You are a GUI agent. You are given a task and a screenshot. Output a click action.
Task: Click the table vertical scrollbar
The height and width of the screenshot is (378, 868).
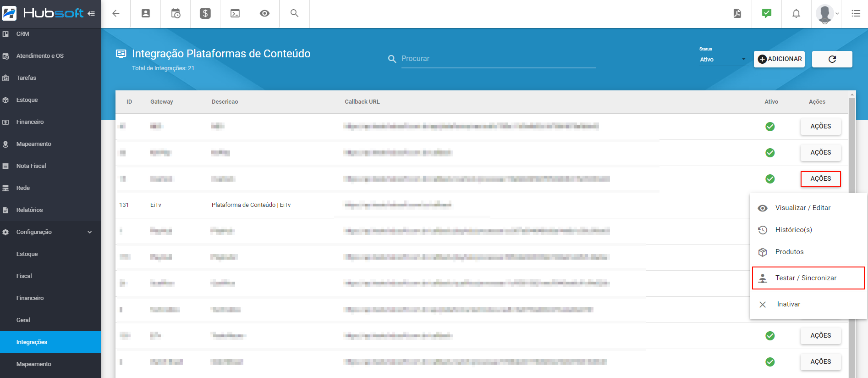pyautogui.click(x=852, y=234)
